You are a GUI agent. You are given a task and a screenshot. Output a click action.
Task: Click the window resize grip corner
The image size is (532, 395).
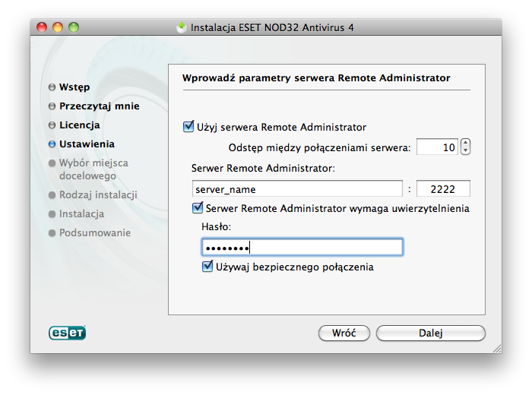[x=497, y=349]
